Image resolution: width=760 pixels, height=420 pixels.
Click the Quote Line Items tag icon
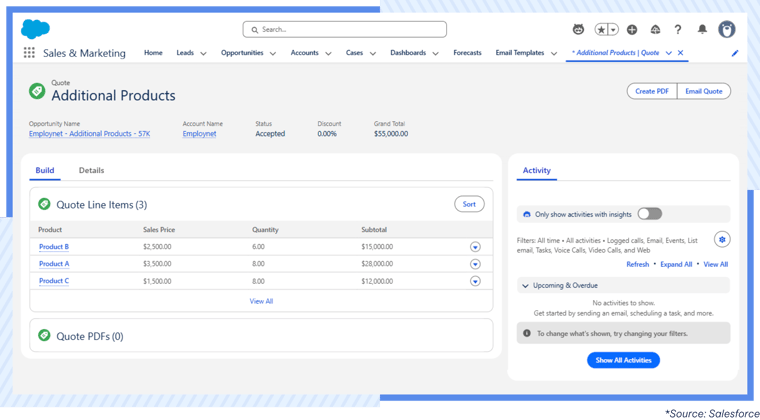pos(44,204)
